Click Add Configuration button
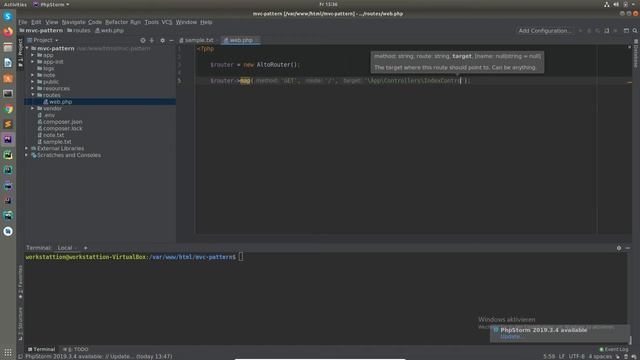This screenshot has height=360, width=640. click(544, 31)
